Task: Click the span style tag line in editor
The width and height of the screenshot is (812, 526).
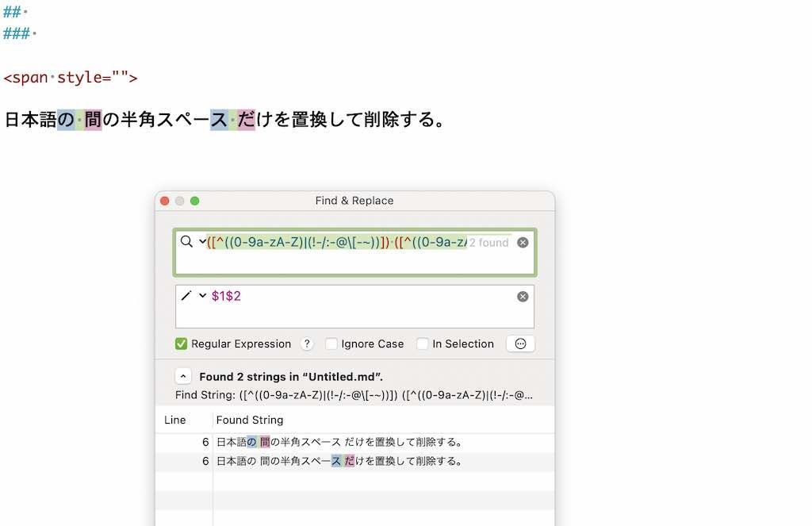Action: [x=71, y=78]
